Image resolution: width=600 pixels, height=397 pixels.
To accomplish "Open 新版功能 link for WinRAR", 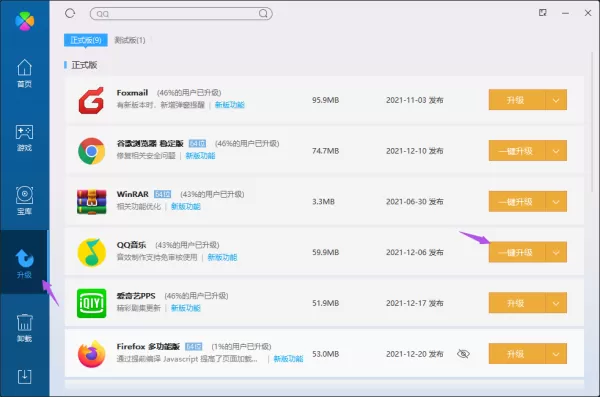I will (186, 207).
